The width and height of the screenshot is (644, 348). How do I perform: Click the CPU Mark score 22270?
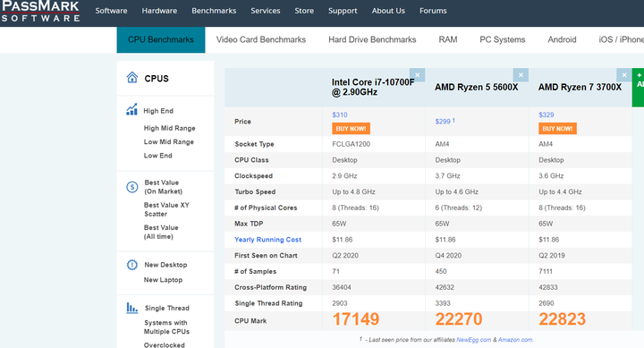[x=459, y=319]
